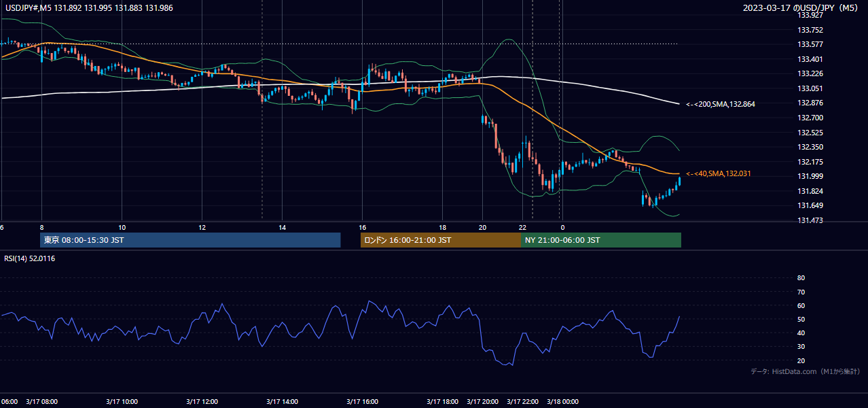Click the 3/17 14:00 date axis label
This screenshot has height=408, width=868.
coord(283,402)
